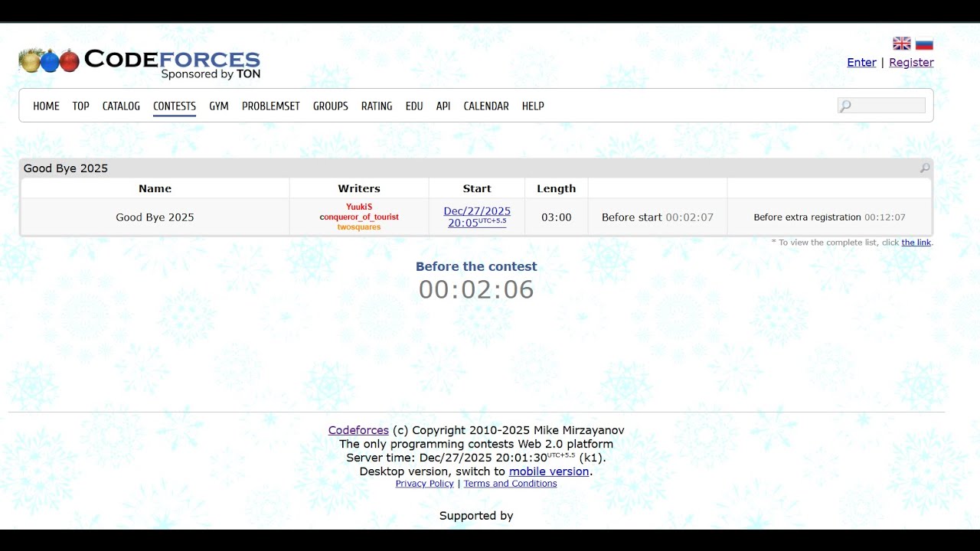Switch language with the Russian flag icon
980x551 pixels.
pyautogui.click(x=924, y=44)
